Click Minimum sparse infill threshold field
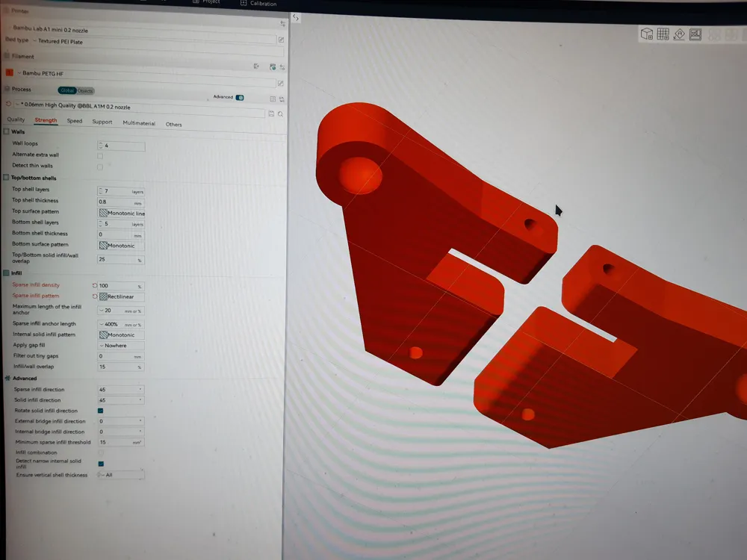The width and height of the screenshot is (747, 560). pyautogui.click(x=121, y=442)
